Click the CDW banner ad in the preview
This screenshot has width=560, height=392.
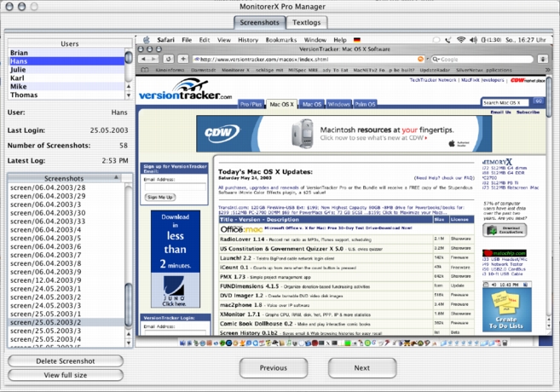click(x=344, y=134)
